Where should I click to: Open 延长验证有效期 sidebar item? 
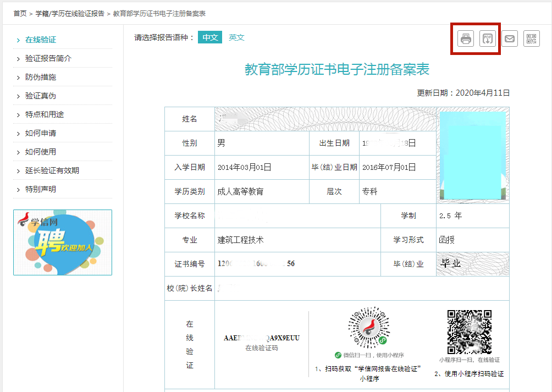tap(52, 170)
